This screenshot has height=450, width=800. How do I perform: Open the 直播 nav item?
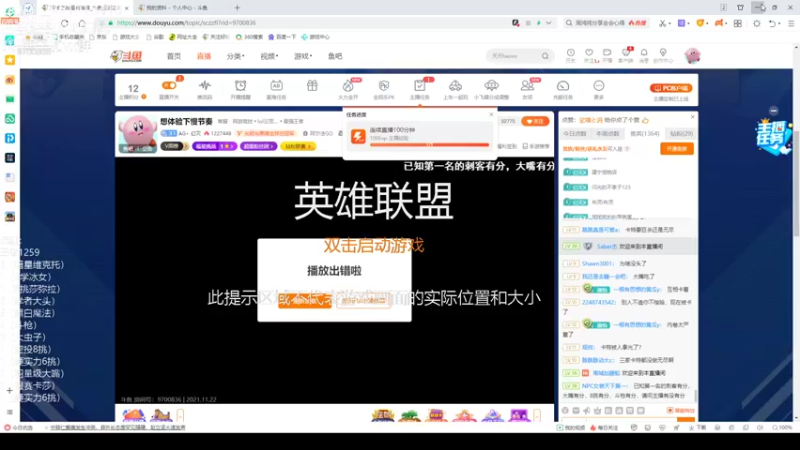tap(204, 56)
